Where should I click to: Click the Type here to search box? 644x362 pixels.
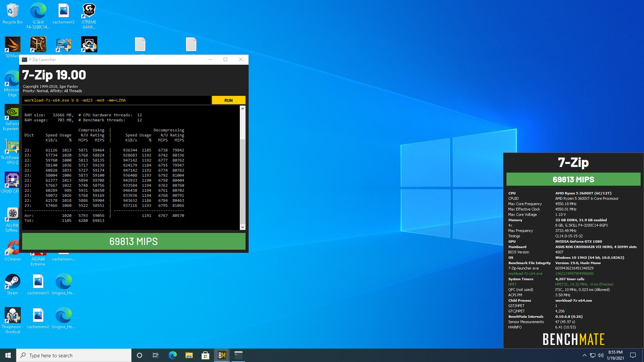tap(74, 355)
